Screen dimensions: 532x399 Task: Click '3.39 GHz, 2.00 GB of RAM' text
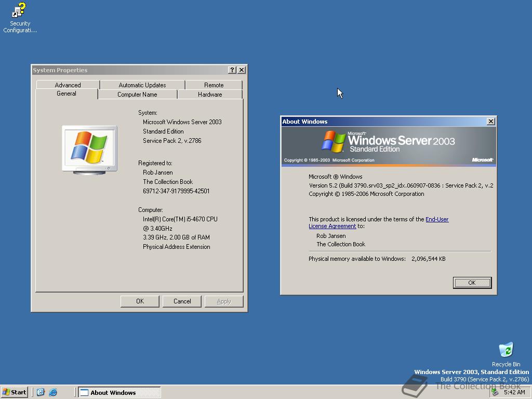[x=176, y=237]
